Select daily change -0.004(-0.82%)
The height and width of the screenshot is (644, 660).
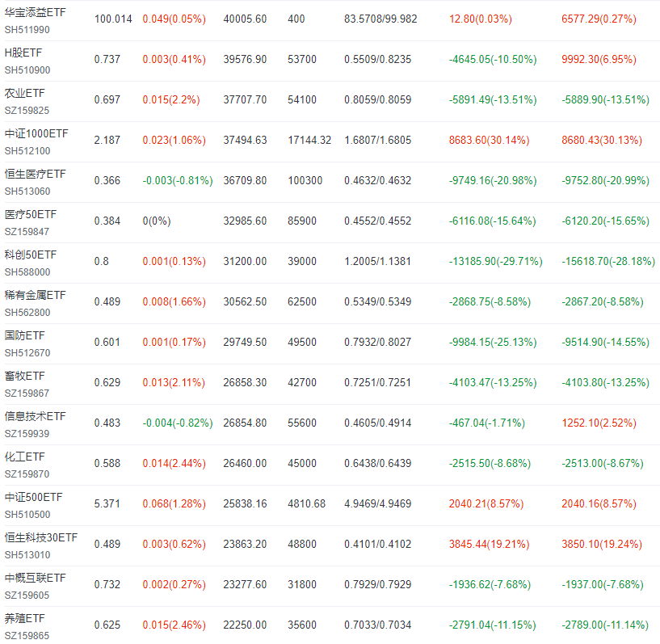[x=178, y=423]
